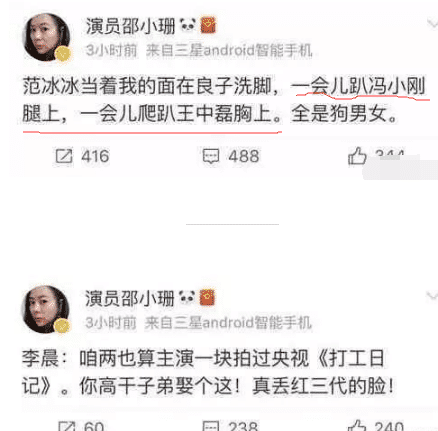The image size is (438, 431).
Task: Expand the first post's chevron menu
Action: tap(432, 24)
